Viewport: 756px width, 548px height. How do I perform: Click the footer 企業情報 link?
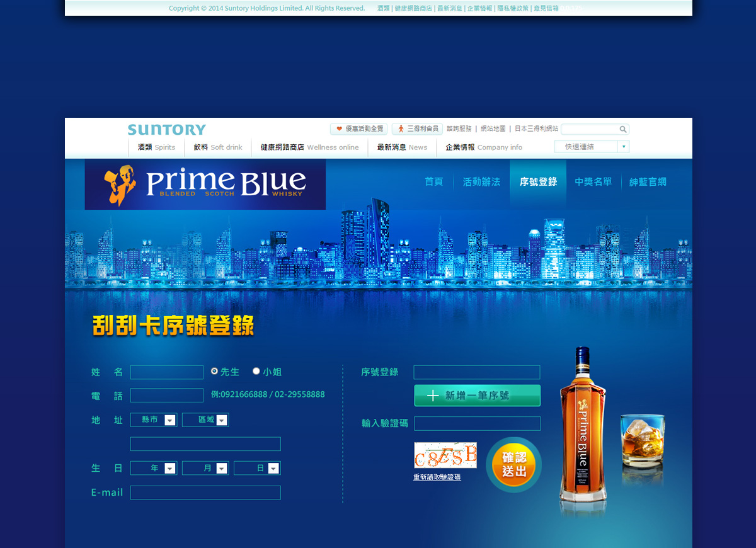coord(479,8)
